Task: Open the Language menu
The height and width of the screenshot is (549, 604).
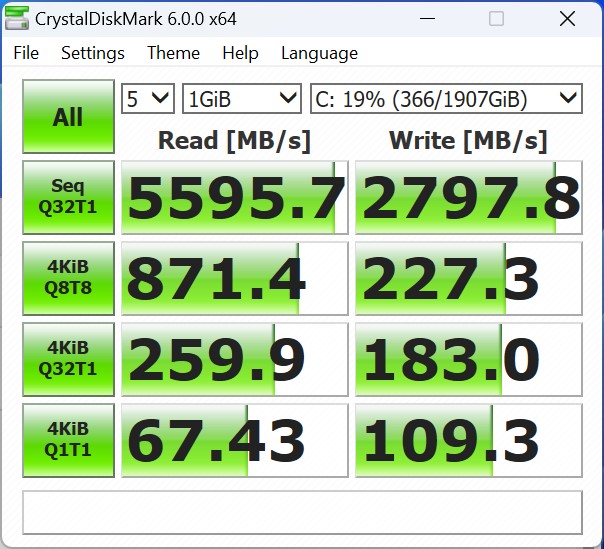Action: click(319, 53)
